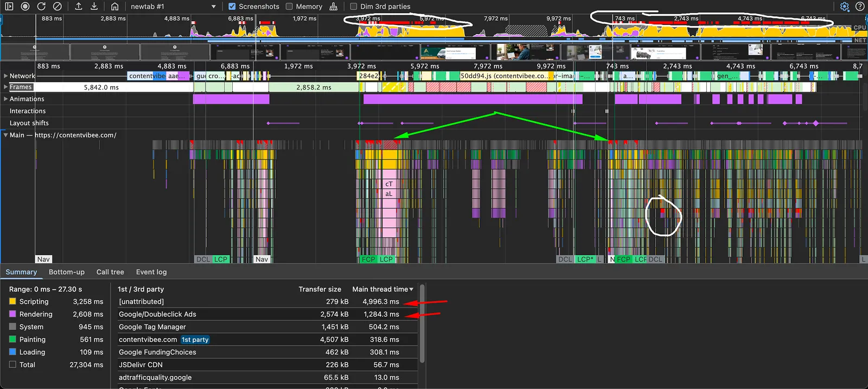
Task: Click the yellow Scripting color swatch
Action: 12,301
